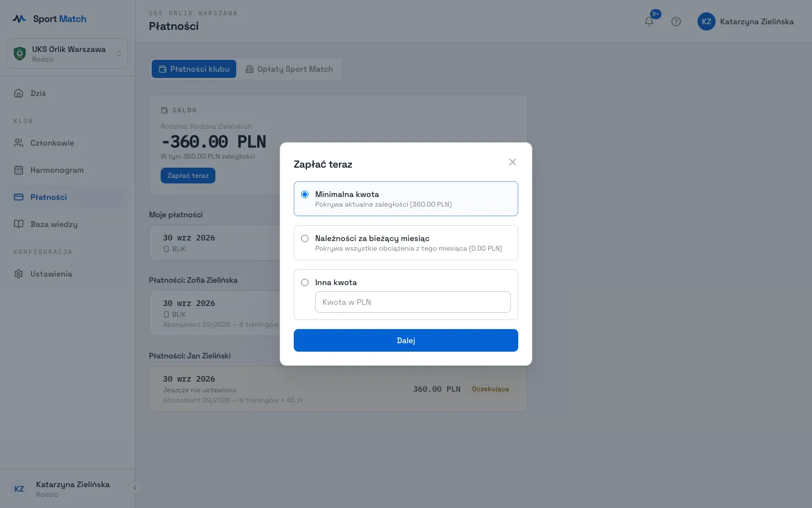Screen dimensions: 812x508
Task: Open the help question mark icon
Action: (x=676, y=21)
